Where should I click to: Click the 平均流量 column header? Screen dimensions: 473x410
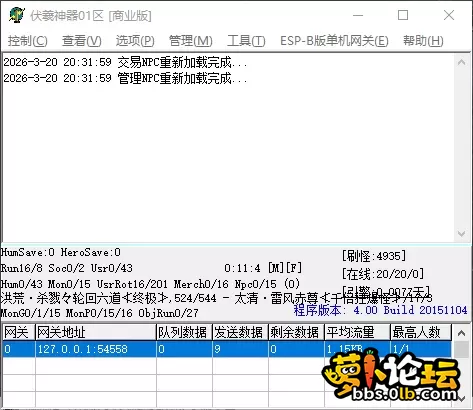(357, 332)
